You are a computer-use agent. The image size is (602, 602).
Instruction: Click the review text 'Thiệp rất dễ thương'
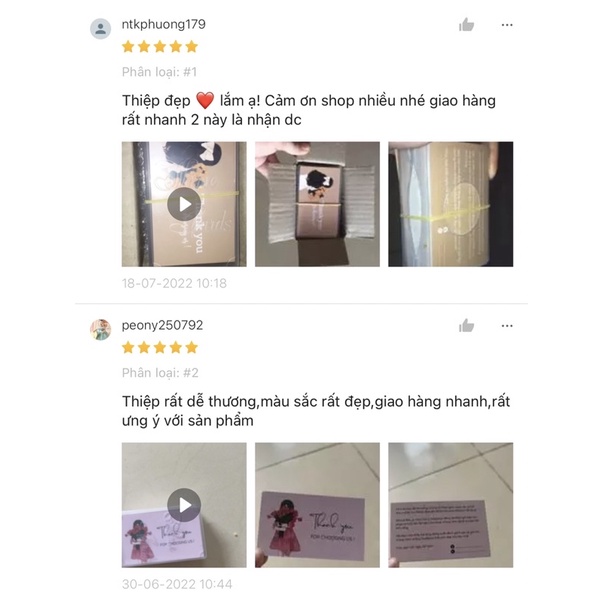click(189, 402)
